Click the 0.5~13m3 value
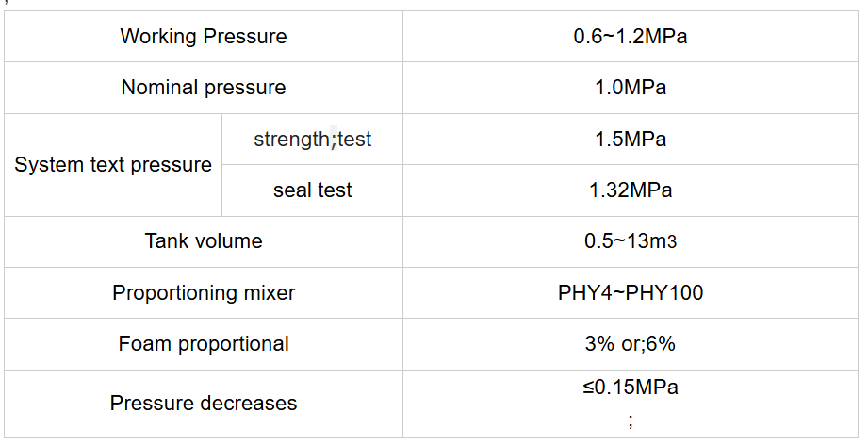Image resolution: width=868 pixels, height=446 pixels. pyautogui.click(x=630, y=241)
